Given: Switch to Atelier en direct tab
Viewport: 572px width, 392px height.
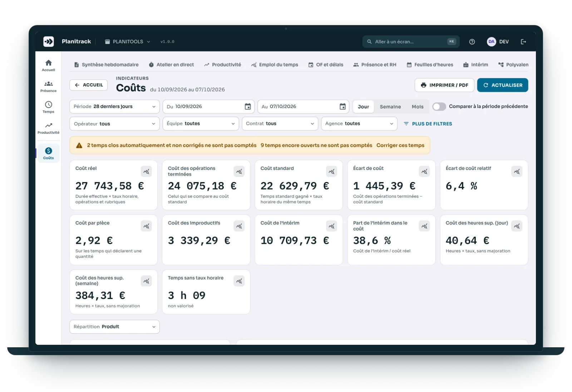Looking at the screenshot, I should pos(171,65).
